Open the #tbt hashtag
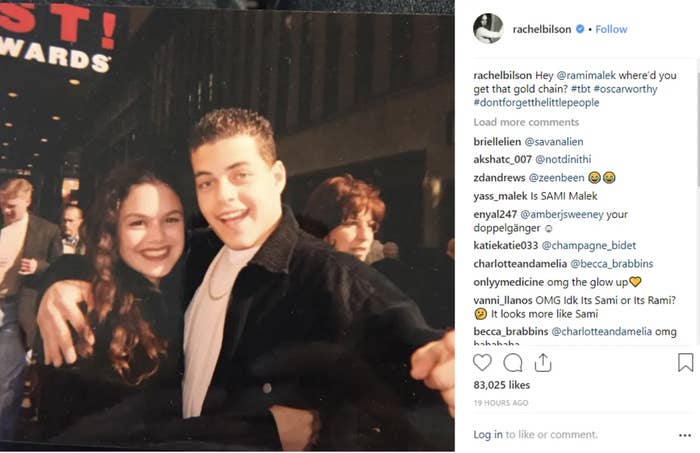The height and width of the screenshot is (453, 700). click(580, 89)
